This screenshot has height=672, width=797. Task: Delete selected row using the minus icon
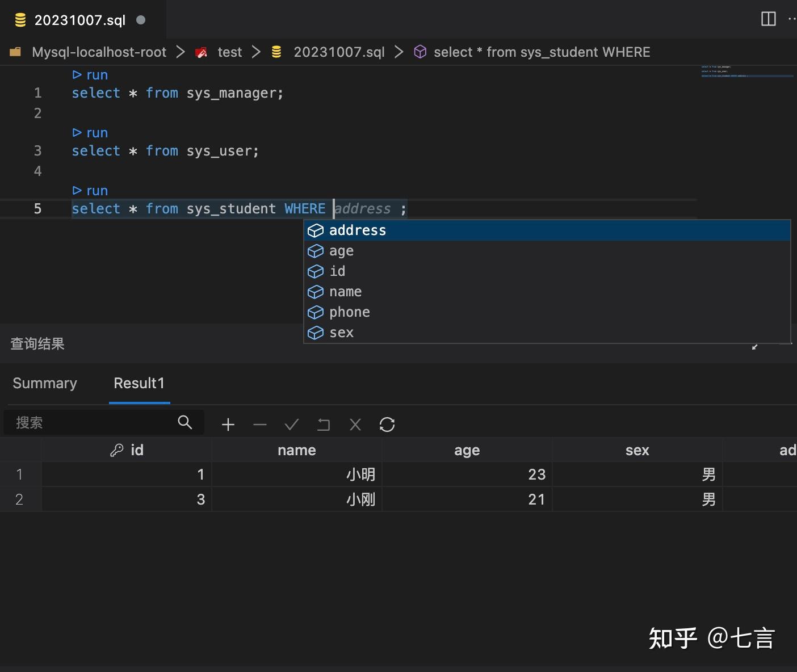pyautogui.click(x=259, y=424)
